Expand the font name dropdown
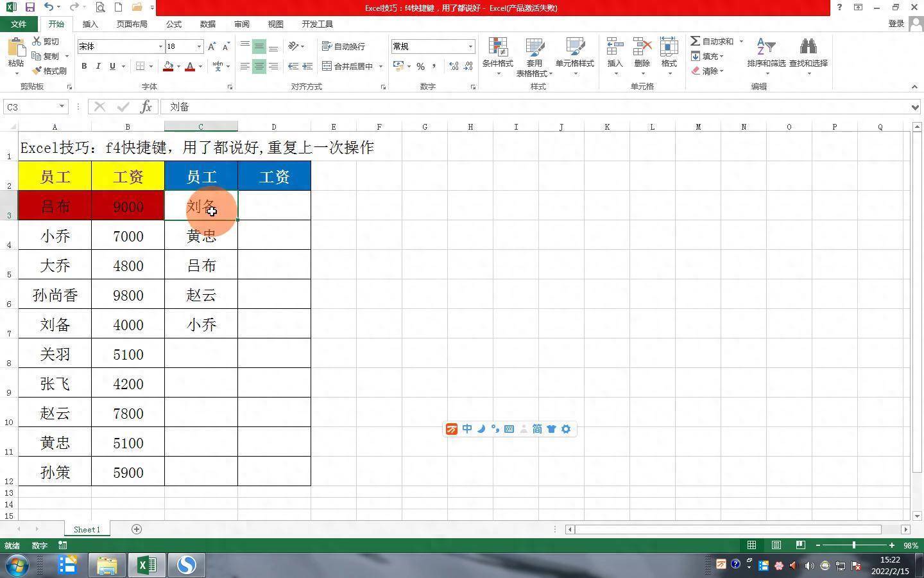 tap(160, 47)
